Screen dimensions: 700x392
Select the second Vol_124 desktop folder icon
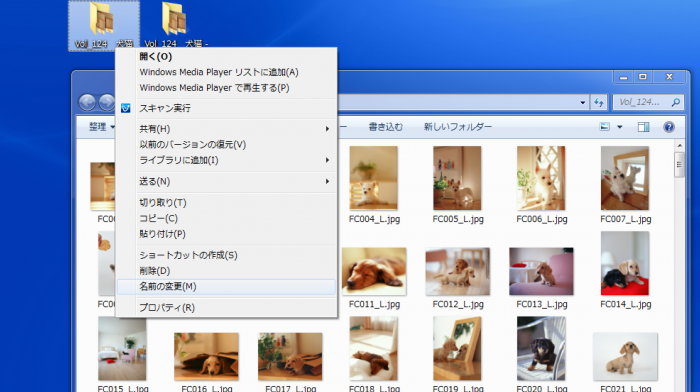[174, 19]
